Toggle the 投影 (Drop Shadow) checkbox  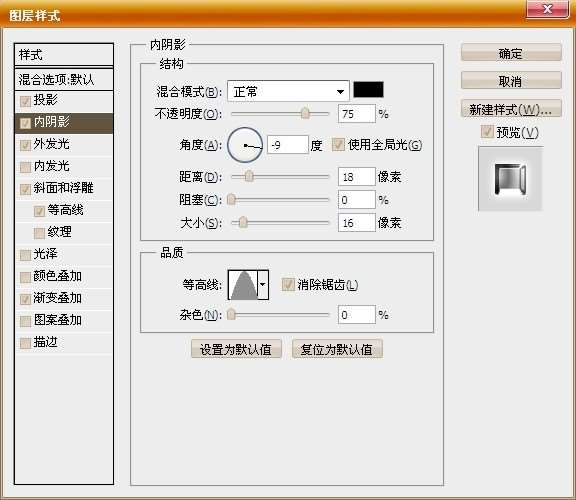pyautogui.click(x=25, y=101)
